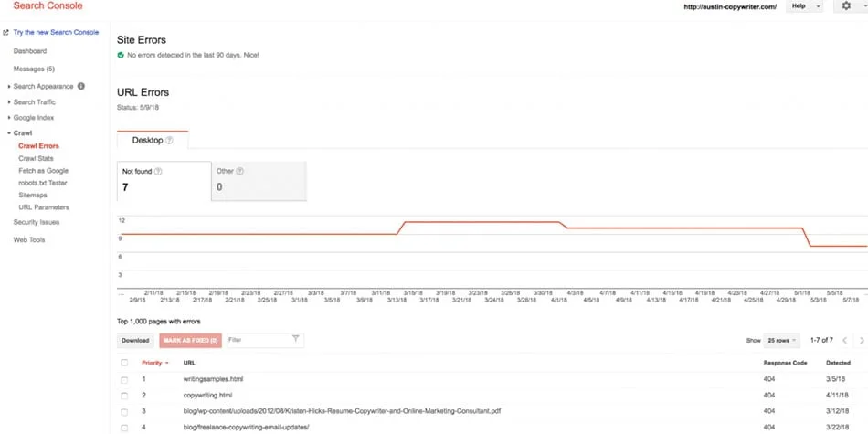
Task: Go to previous page of results arrow
Action: tap(844, 340)
